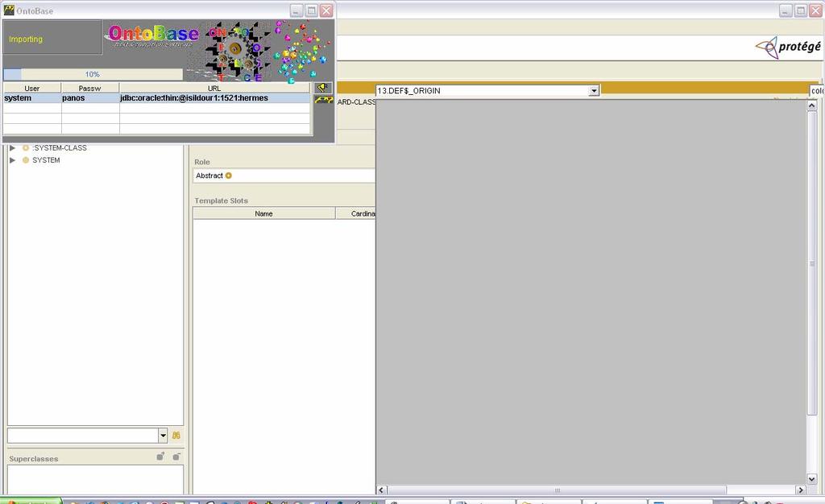Click the User column header
The height and width of the screenshot is (504, 825).
pos(32,89)
